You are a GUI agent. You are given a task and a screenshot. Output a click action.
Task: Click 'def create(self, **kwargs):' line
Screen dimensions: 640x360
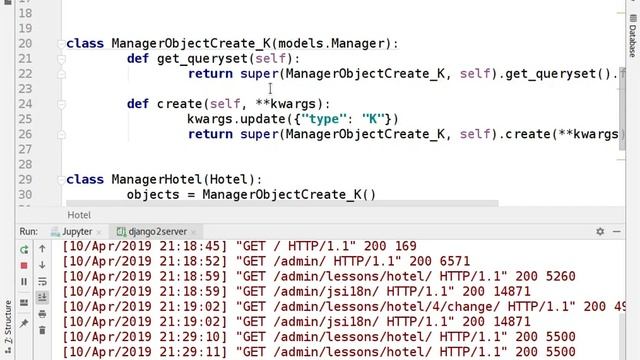228,104
